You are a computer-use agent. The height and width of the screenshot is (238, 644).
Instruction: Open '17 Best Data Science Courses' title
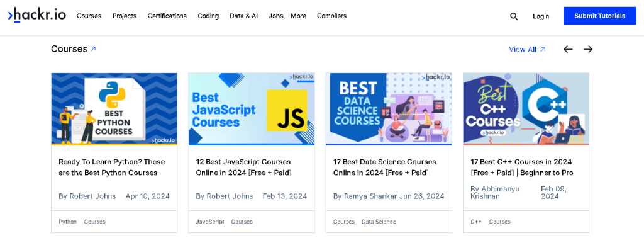(385, 167)
